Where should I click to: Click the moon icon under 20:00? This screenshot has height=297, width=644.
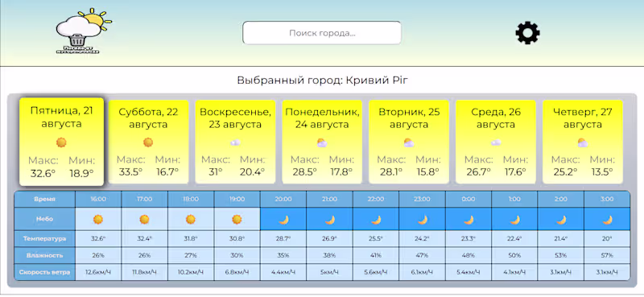pos(283,220)
